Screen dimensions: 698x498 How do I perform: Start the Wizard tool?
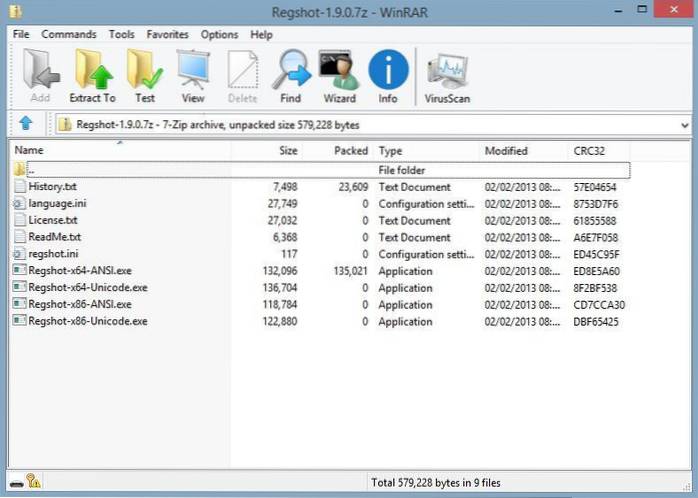click(339, 76)
